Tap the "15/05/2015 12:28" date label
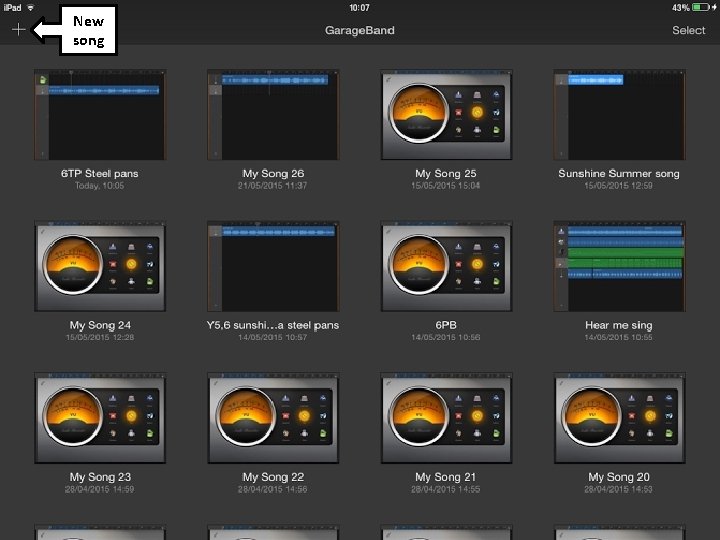720x540 pixels. pyautogui.click(x=100, y=338)
